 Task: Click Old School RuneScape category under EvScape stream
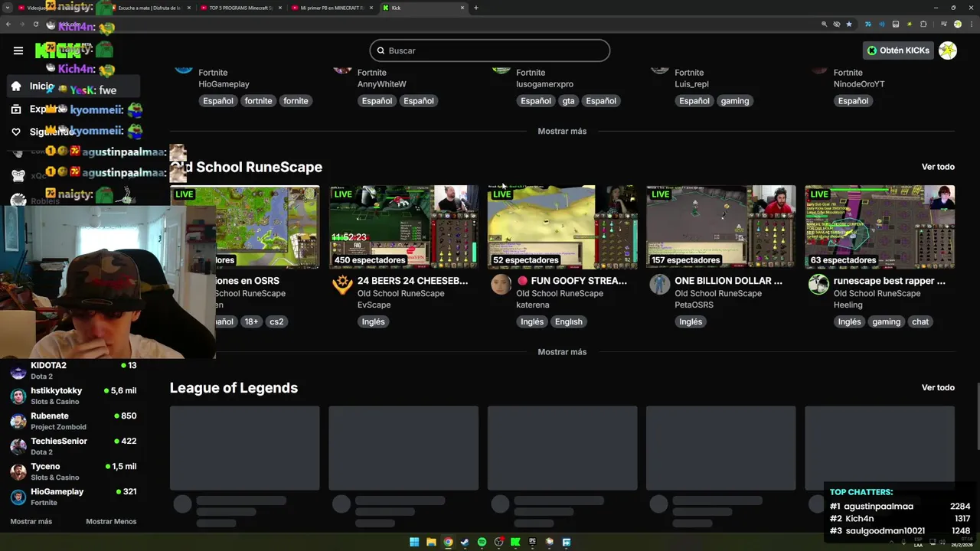point(400,293)
